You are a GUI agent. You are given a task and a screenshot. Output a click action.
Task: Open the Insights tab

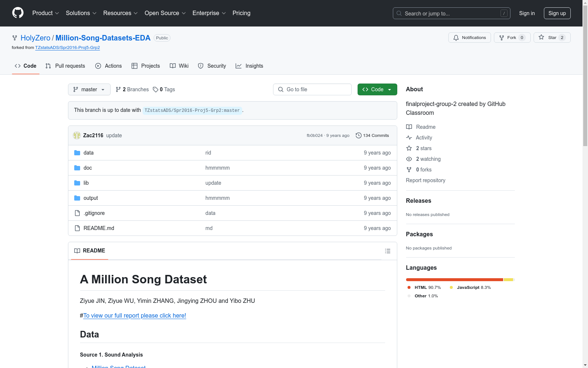pos(250,66)
